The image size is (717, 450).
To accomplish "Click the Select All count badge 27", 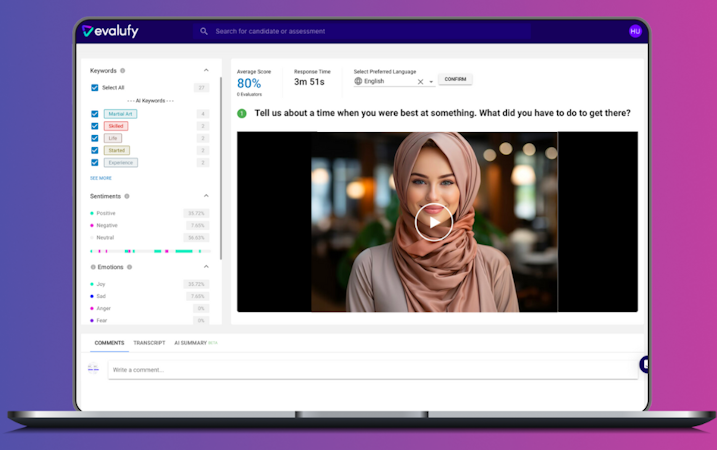I will click(202, 88).
